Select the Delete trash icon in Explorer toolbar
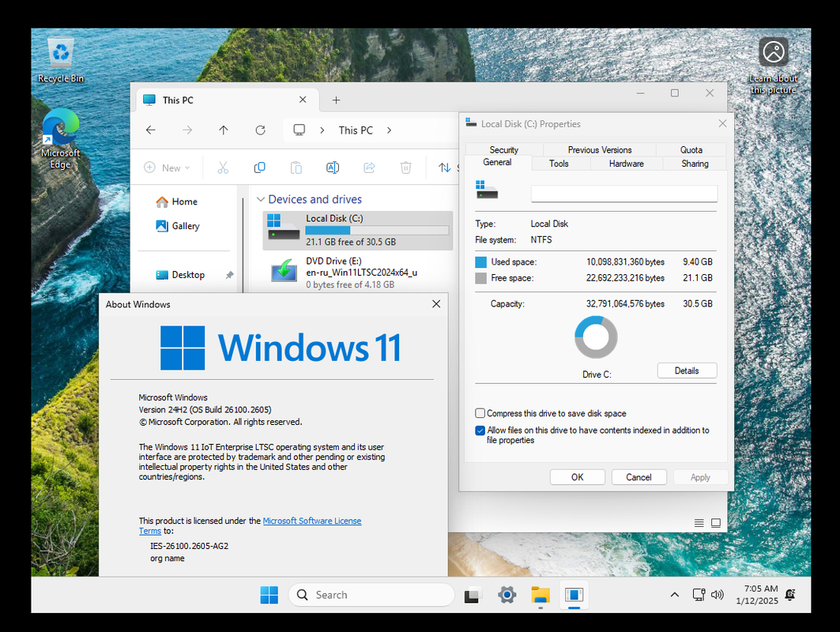Viewport: 840px width, 632px height. 406,167
